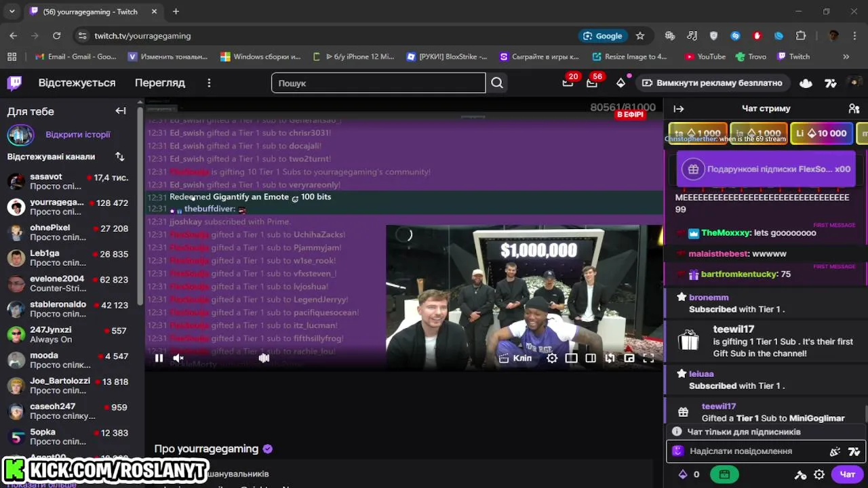This screenshot has height=488, width=868.
Task: Sort the followed channels list
Action: (x=120, y=157)
